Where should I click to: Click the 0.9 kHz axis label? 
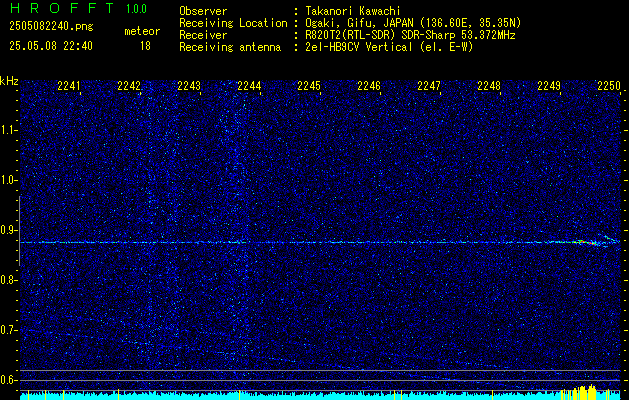(8, 230)
